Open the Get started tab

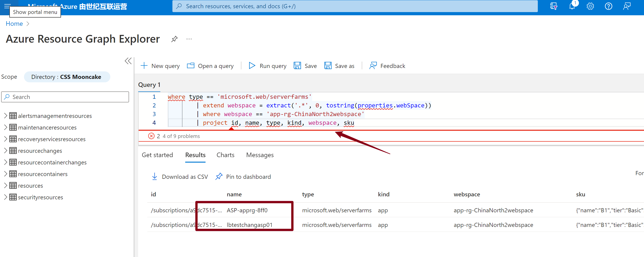[x=157, y=155]
